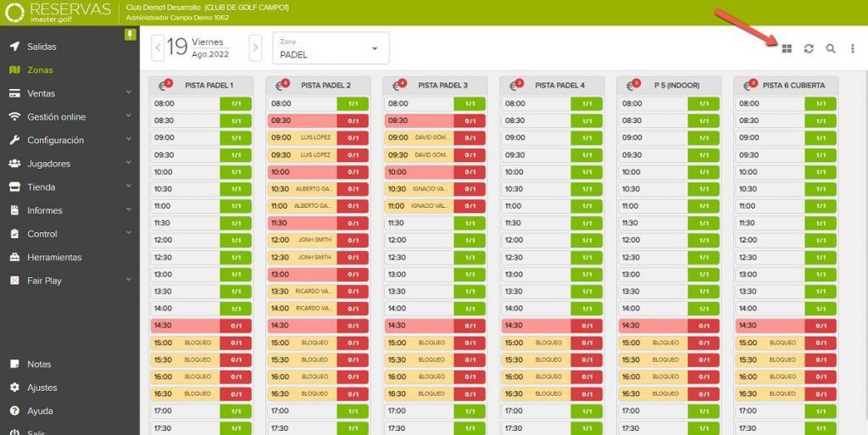Click euro icon on Pista Padel 3 header
Image resolution: width=868 pixels, height=435 pixels.
(x=398, y=86)
